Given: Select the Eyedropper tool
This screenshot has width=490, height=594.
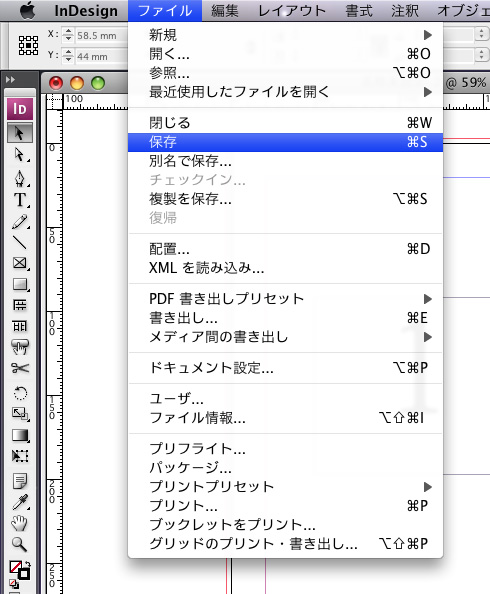Looking at the screenshot, I should click(19, 502).
